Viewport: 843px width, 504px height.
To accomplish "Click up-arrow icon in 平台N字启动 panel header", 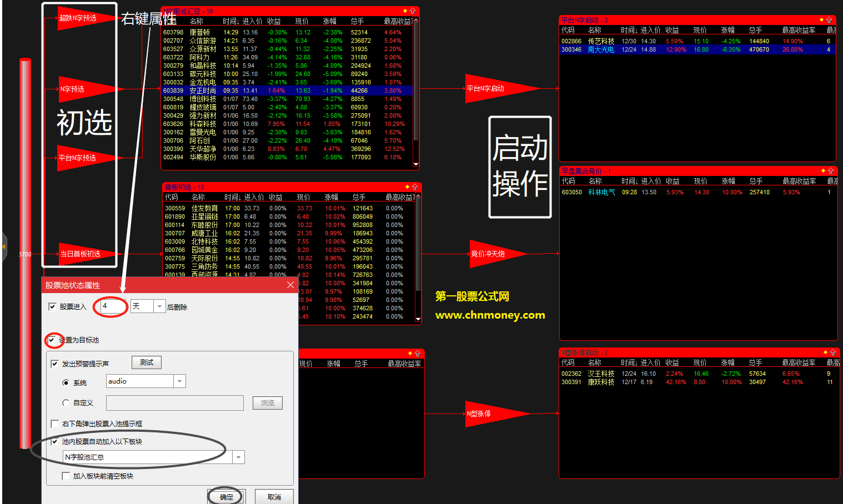I will [830, 19].
